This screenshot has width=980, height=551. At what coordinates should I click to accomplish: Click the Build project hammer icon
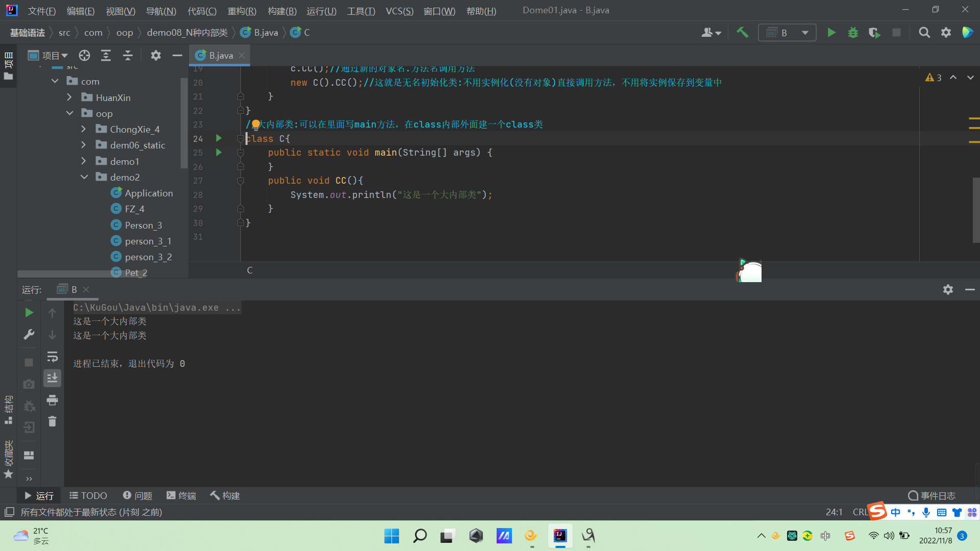pyautogui.click(x=743, y=33)
